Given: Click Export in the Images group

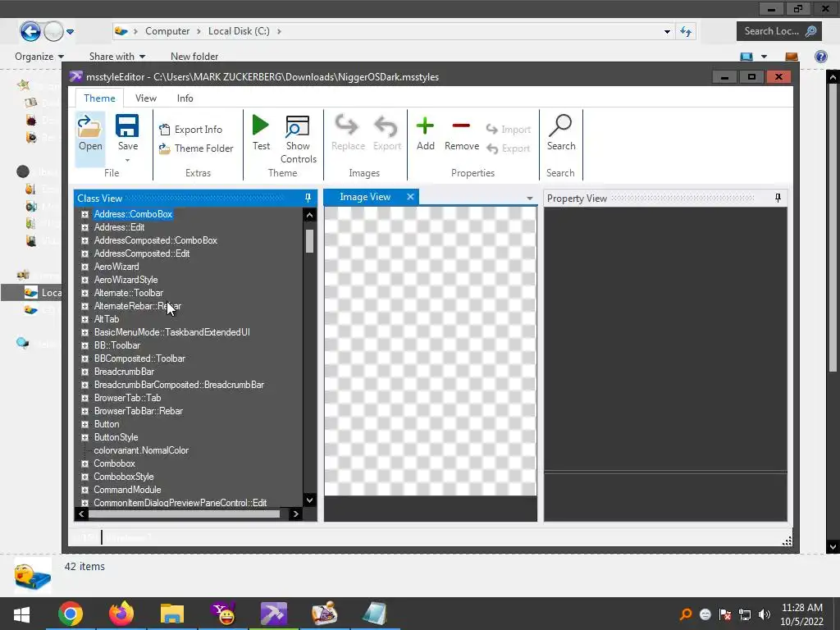Looking at the screenshot, I should coord(387,134).
